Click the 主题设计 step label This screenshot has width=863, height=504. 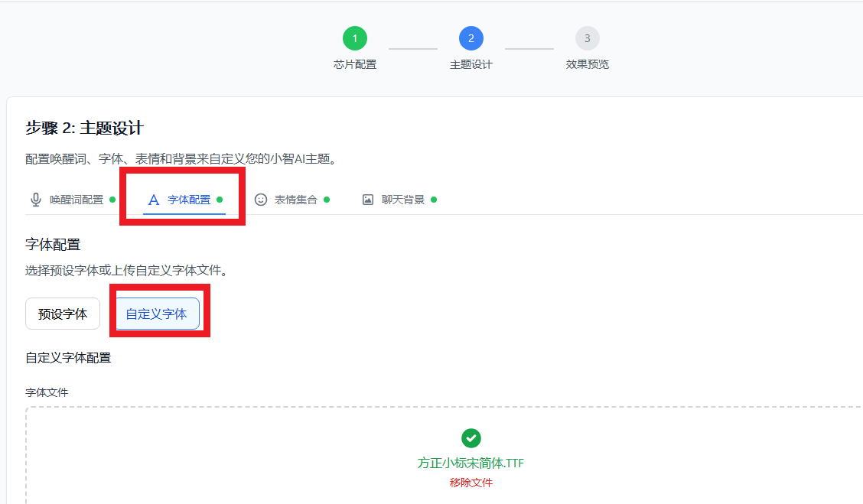(471, 64)
